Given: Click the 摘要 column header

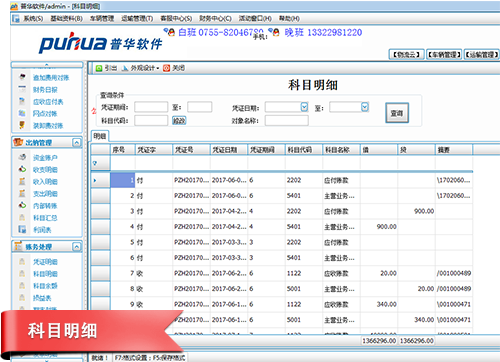Looking at the screenshot, I should (x=454, y=150).
